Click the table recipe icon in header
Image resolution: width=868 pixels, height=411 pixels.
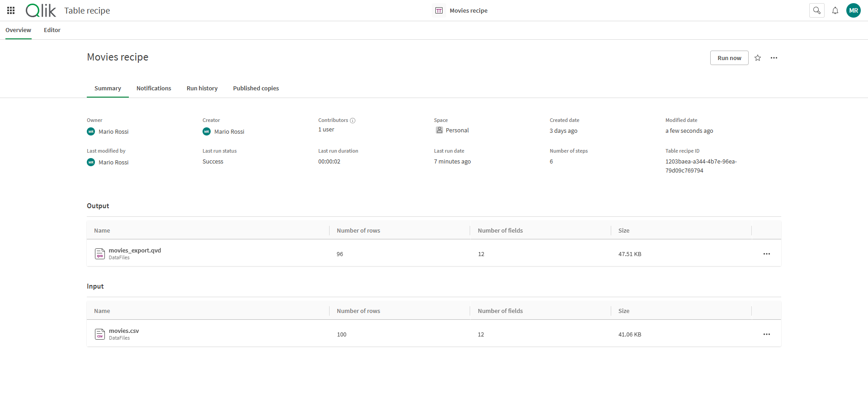coord(439,10)
